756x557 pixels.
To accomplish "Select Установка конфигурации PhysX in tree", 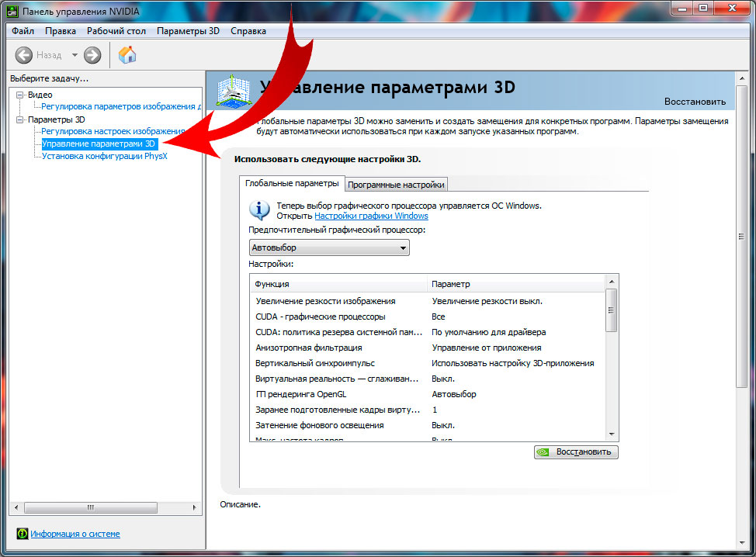I will coord(104,156).
